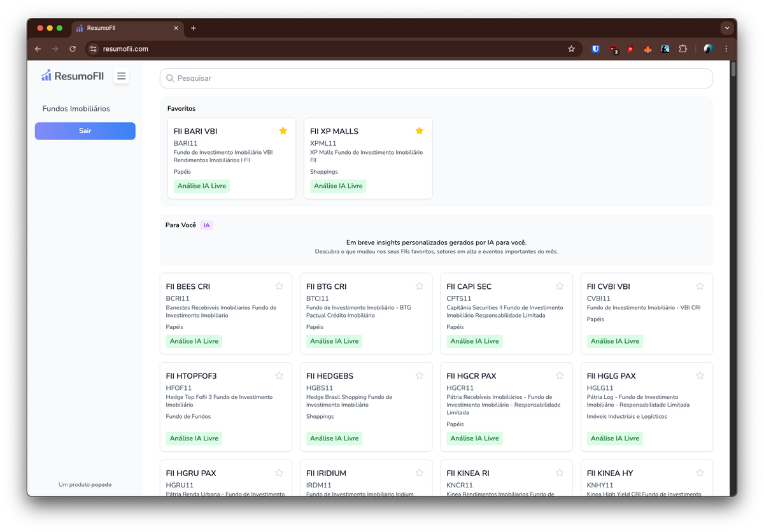Open the Extensions puzzle-piece menu
This screenshot has width=764, height=532.
coord(683,49)
